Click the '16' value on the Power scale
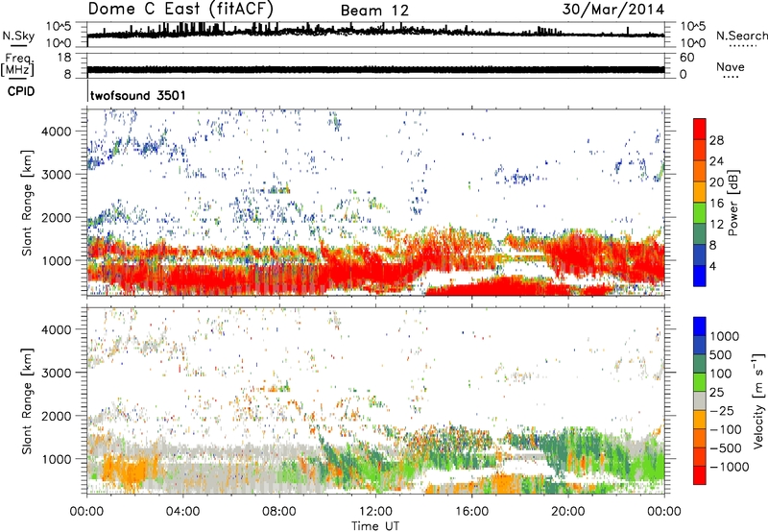Viewport: 768px width, 532px height. coord(716,204)
